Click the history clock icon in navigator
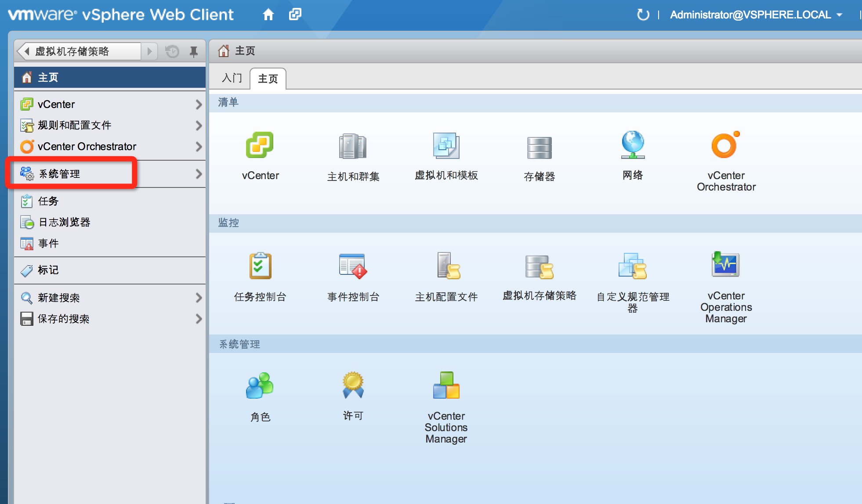 (172, 51)
